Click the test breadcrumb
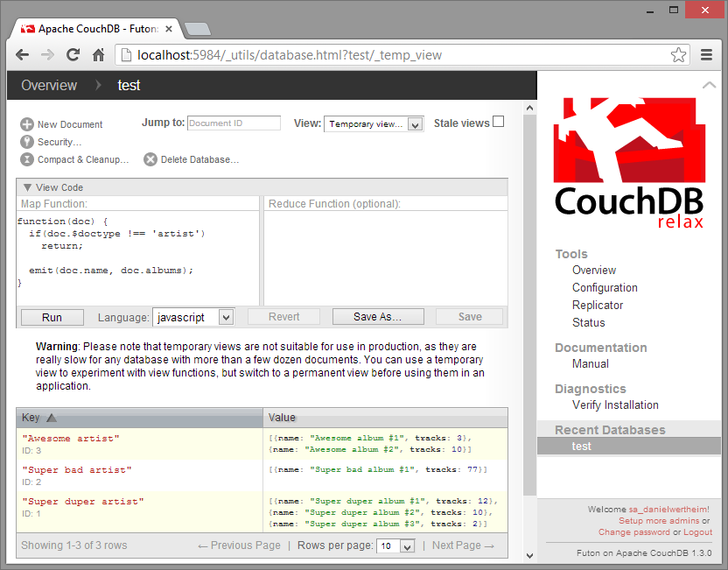 (129, 86)
